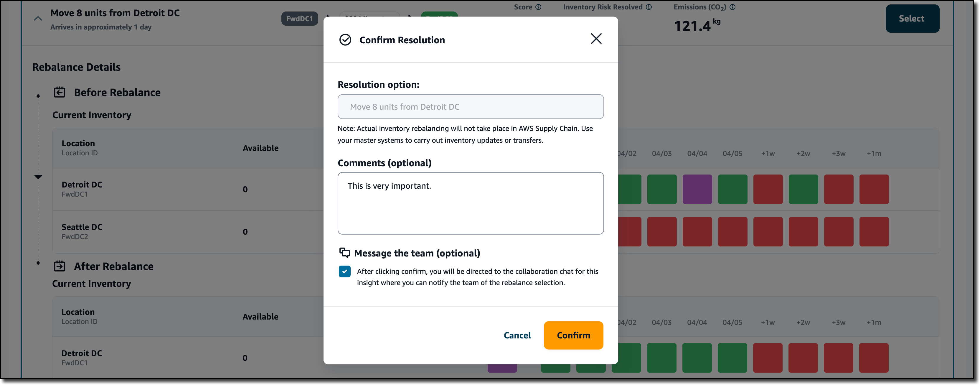Screen dimensions: 980x385
Task: Click the FwdDC1 location badge
Action: (x=299, y=19)
